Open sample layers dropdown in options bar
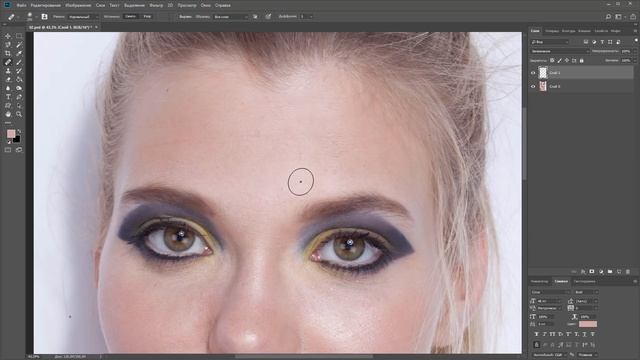Image resolution: width=640 pixels, height=360 pixels. click(x=231, y=17)
